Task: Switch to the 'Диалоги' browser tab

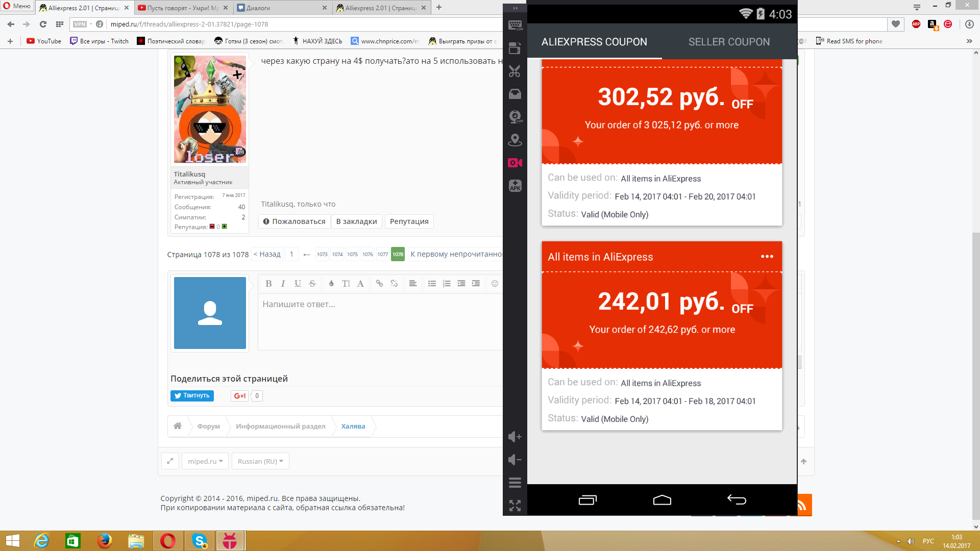Action: (x=282, y=8)
